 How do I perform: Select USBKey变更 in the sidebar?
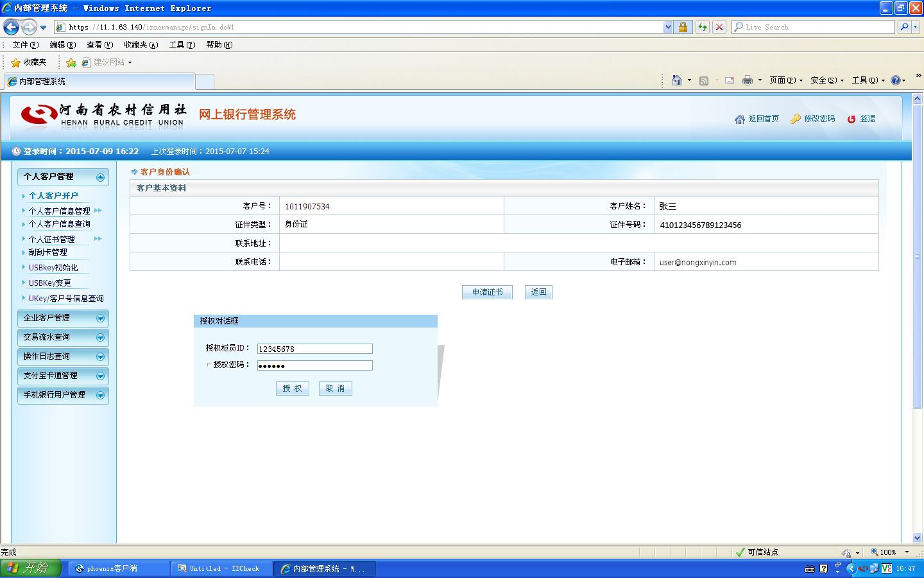click(50, 283)
